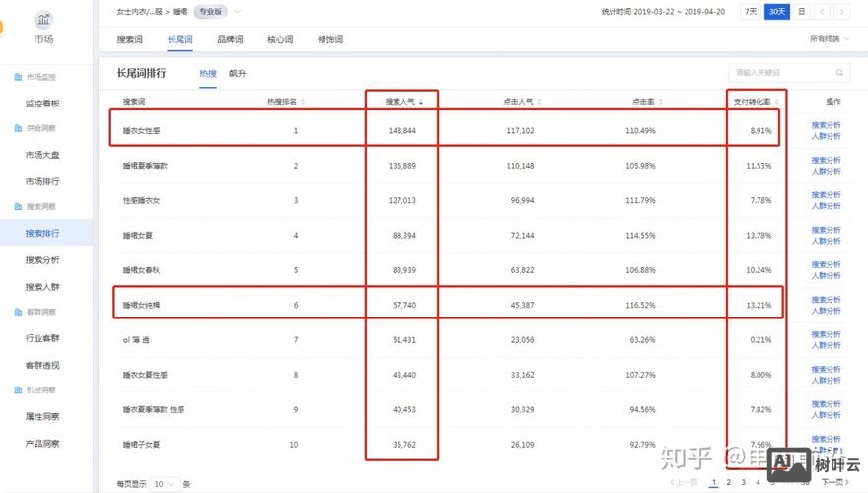Click 搜索分析 link for rank 7 row
This screenshot has height=493, width=868.
[x=826, y=334]
